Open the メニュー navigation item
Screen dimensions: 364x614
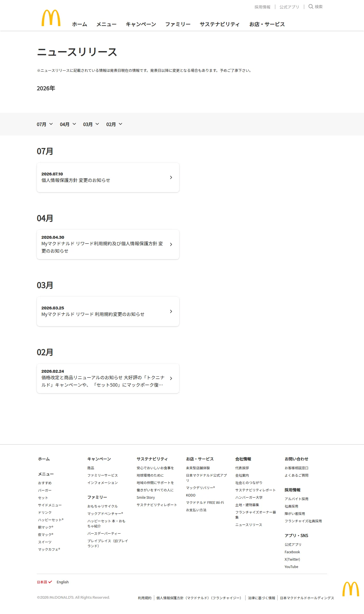[x=107, y=24]
